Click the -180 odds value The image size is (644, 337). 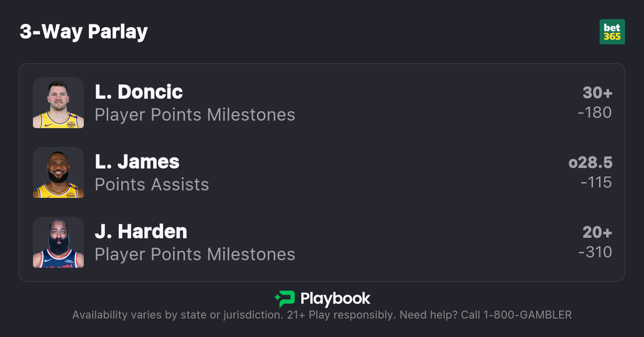pos(595,113)
